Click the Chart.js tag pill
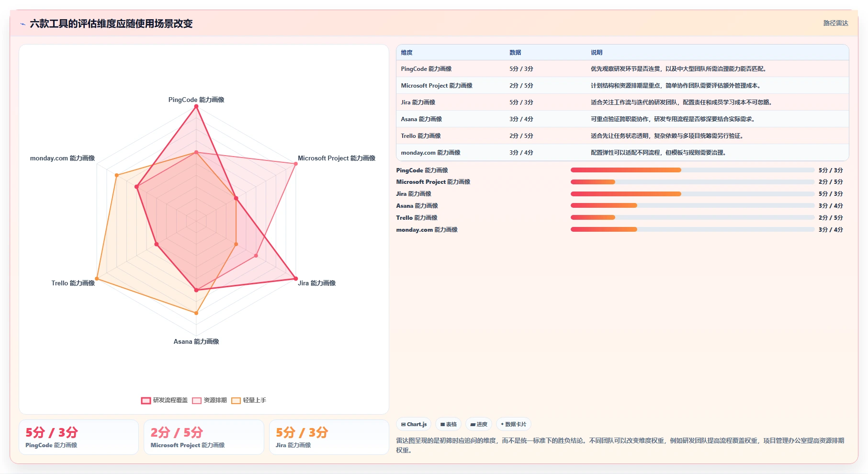Screen dimensions: 868x474 pos(414,424)
